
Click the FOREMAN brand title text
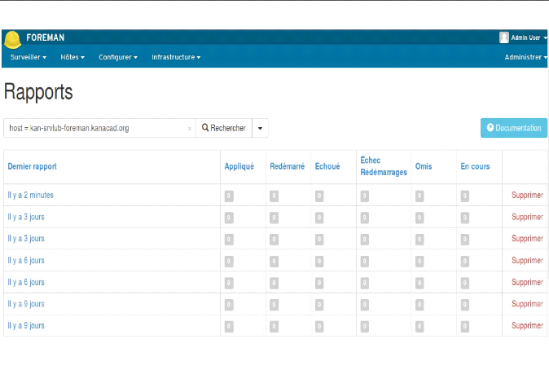[x=45, y=37]
